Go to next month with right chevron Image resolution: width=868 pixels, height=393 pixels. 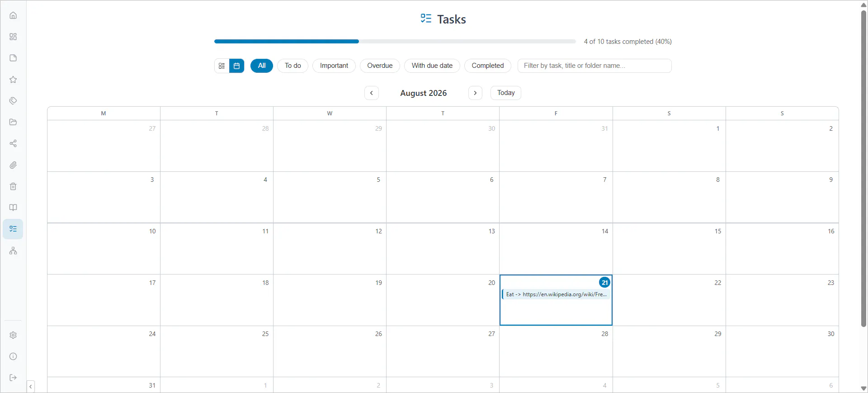[x=475, y=93]
